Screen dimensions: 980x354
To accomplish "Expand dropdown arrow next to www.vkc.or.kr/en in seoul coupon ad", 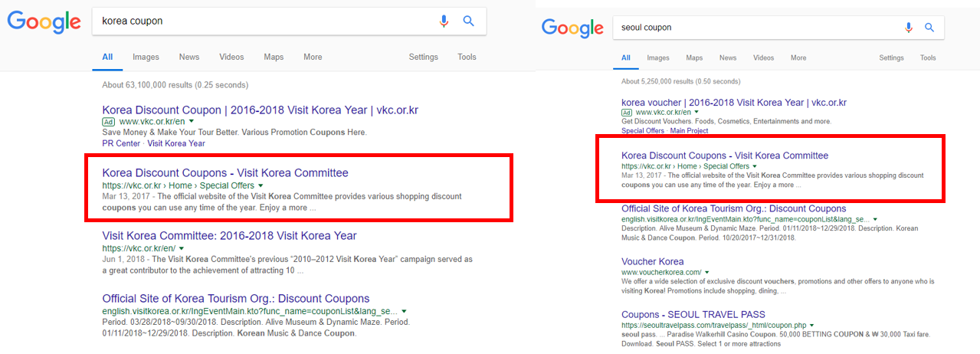I will (x=696, y=113).
